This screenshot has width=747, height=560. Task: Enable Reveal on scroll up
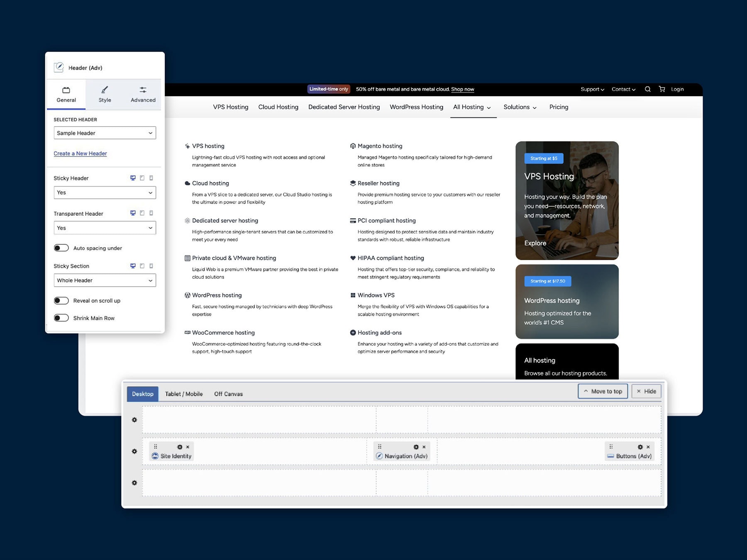coord(61,301)
